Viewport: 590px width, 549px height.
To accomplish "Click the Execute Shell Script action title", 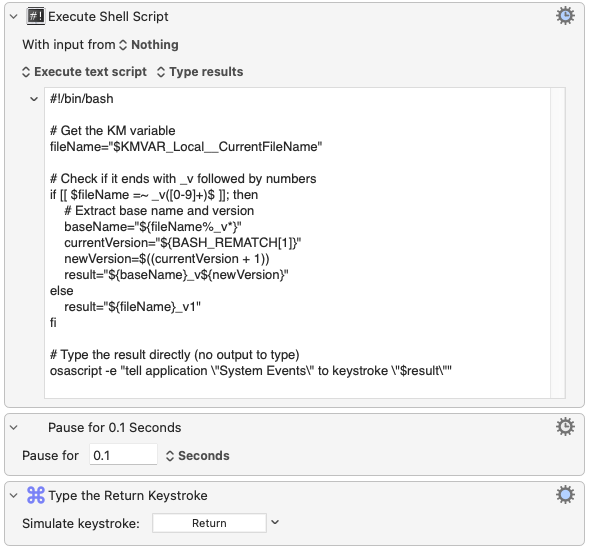I will click(108, 17).
